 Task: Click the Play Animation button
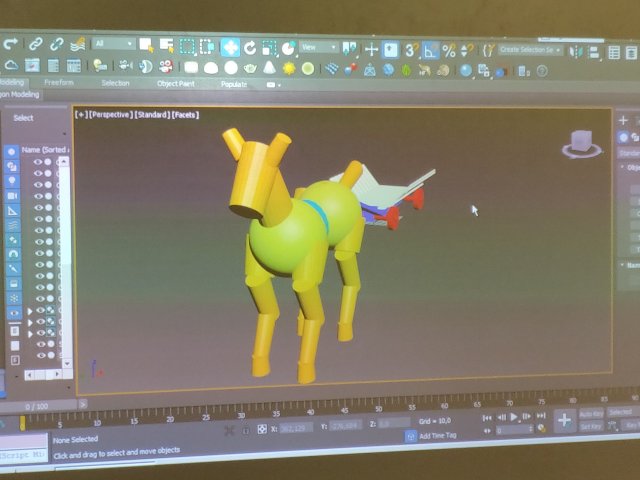click(x=514, y=417)
